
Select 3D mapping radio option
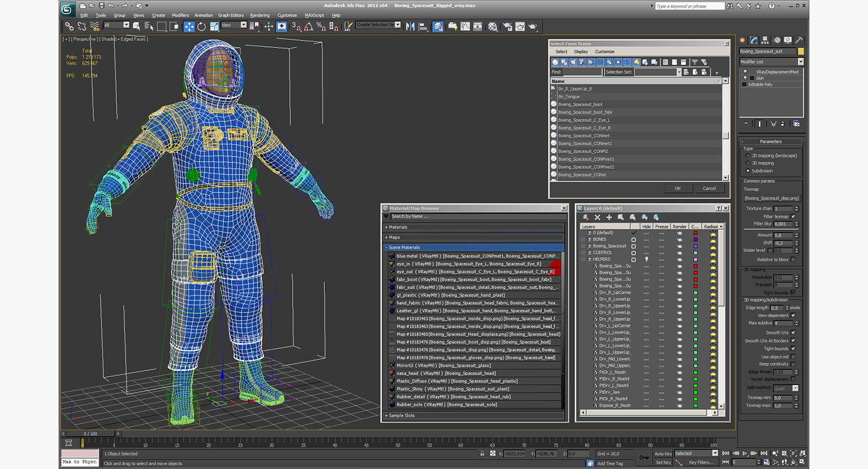tap(747, 163)
